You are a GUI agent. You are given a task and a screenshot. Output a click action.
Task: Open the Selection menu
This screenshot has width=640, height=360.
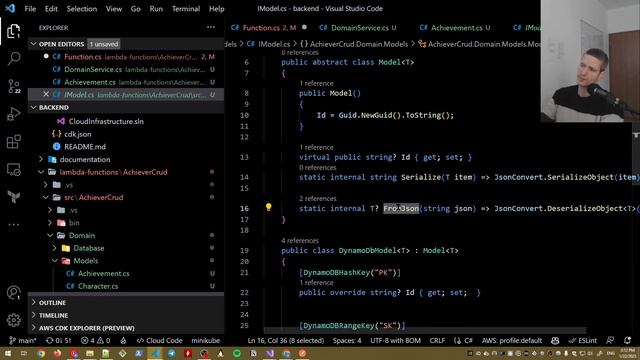tap(82, 9)
